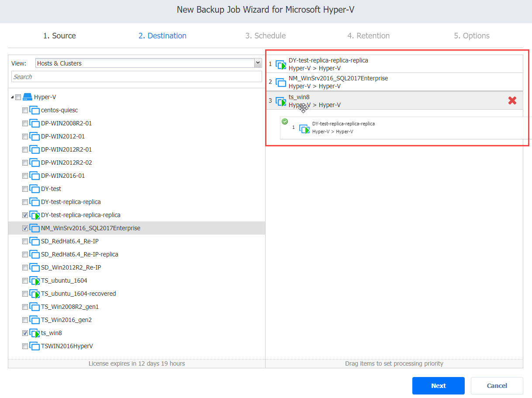Select TS_ubuntu_1604-recovered tree row label

pos(79,294)
